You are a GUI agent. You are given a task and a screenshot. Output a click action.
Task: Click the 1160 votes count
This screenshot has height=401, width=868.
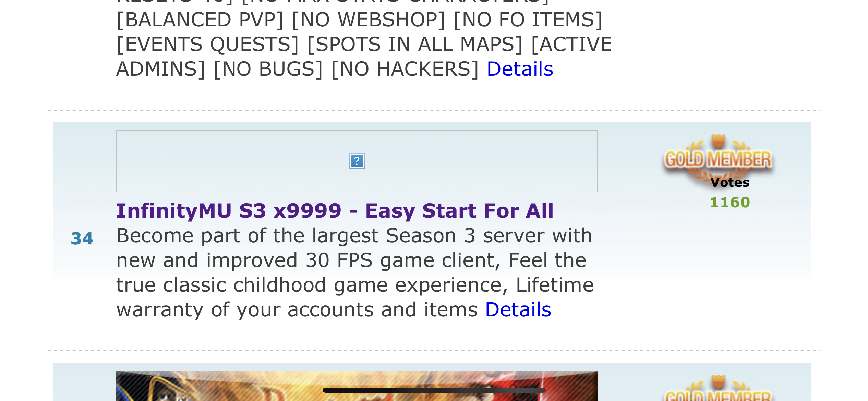click(x=730, y=202)
